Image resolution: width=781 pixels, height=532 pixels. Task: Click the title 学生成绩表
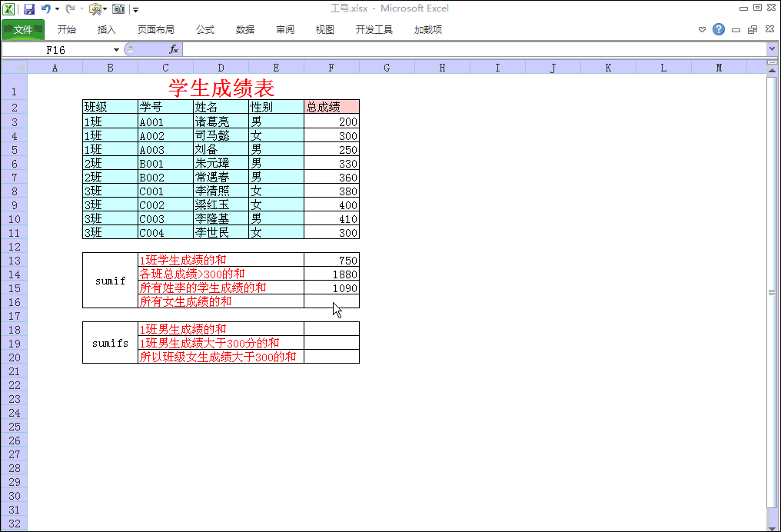point(221,88)
